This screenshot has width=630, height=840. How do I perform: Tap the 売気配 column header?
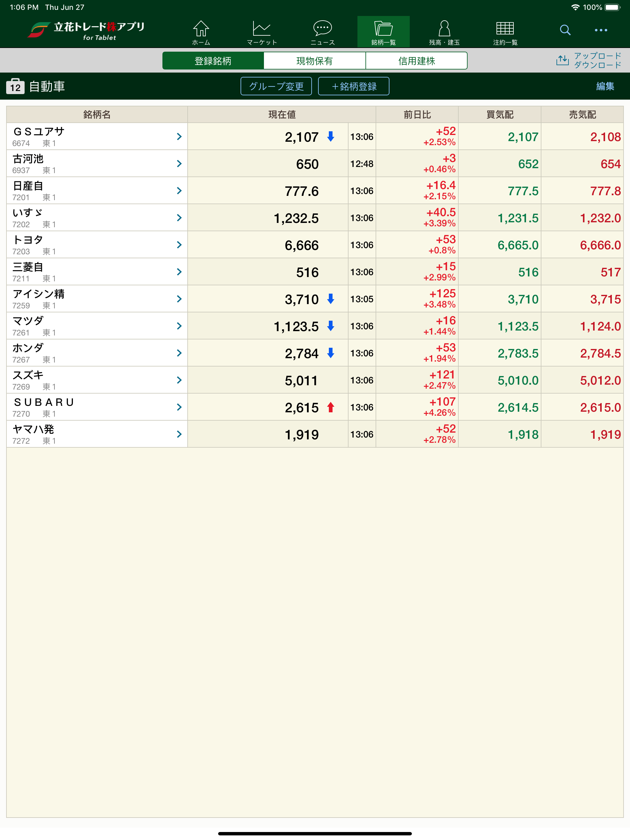582,114
